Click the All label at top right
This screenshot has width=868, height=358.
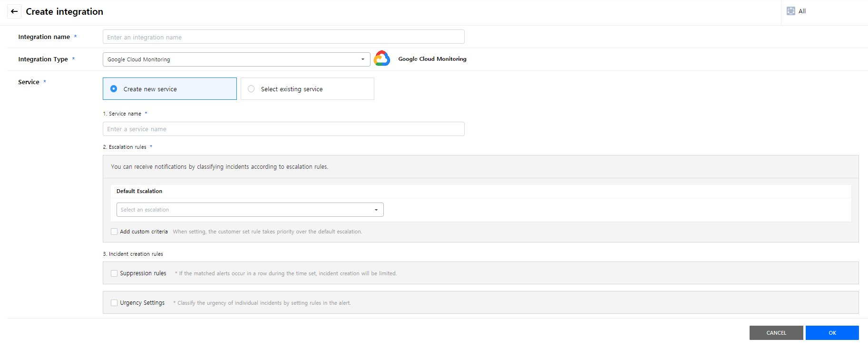[x=802, y=11]
